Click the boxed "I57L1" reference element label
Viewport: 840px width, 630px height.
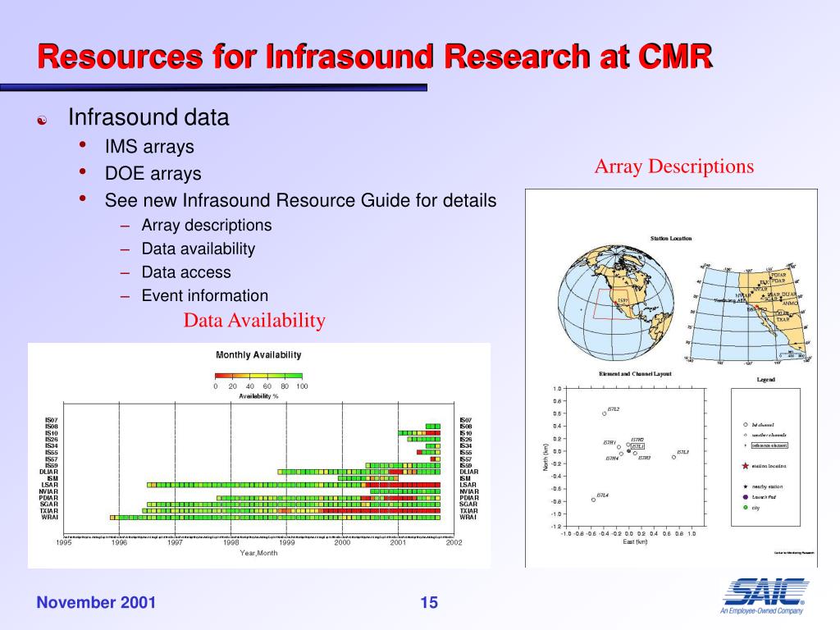coord(637,445)
